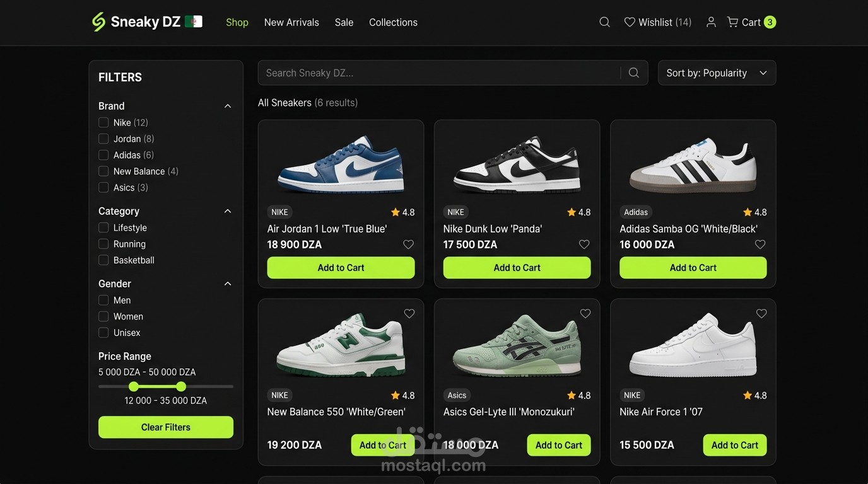
Task: Click the search bar magnifier button
Action: pyautogui.click(x=634, y=73)
